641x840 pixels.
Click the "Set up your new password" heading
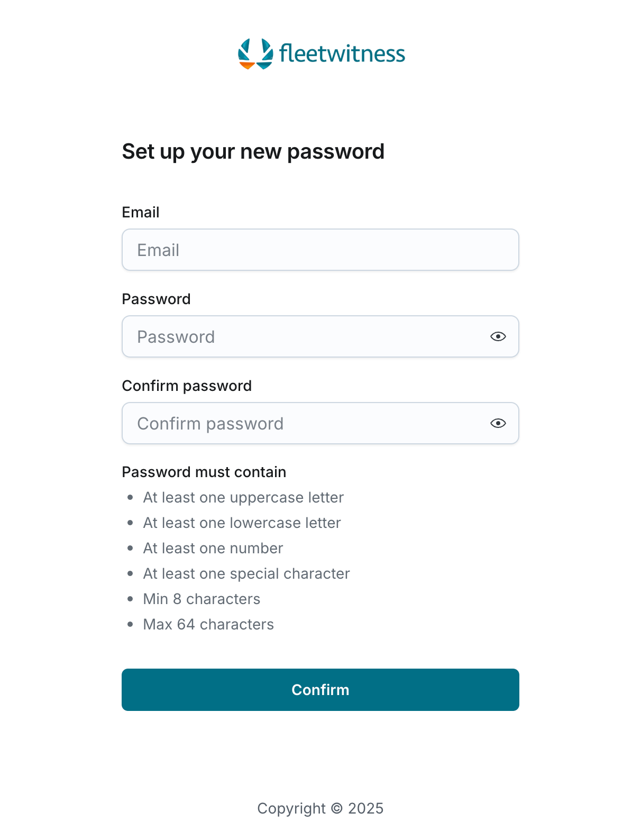[x=253, y=152]
